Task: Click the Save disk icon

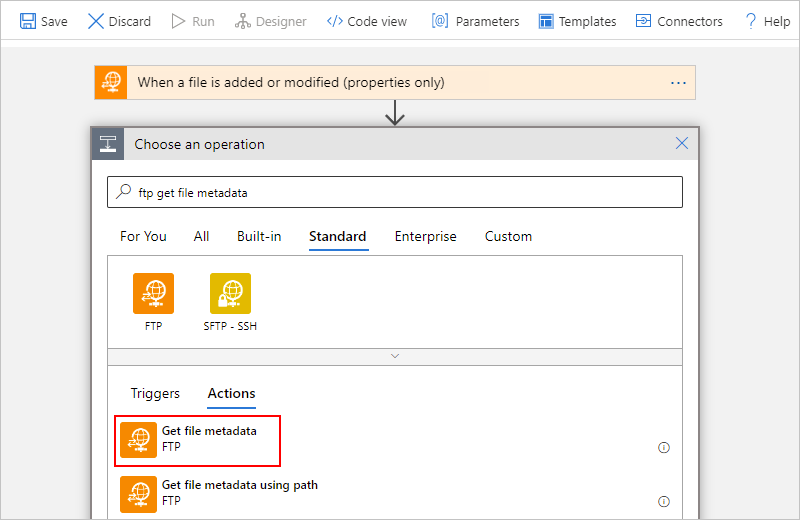Action: tap(28, 21)
